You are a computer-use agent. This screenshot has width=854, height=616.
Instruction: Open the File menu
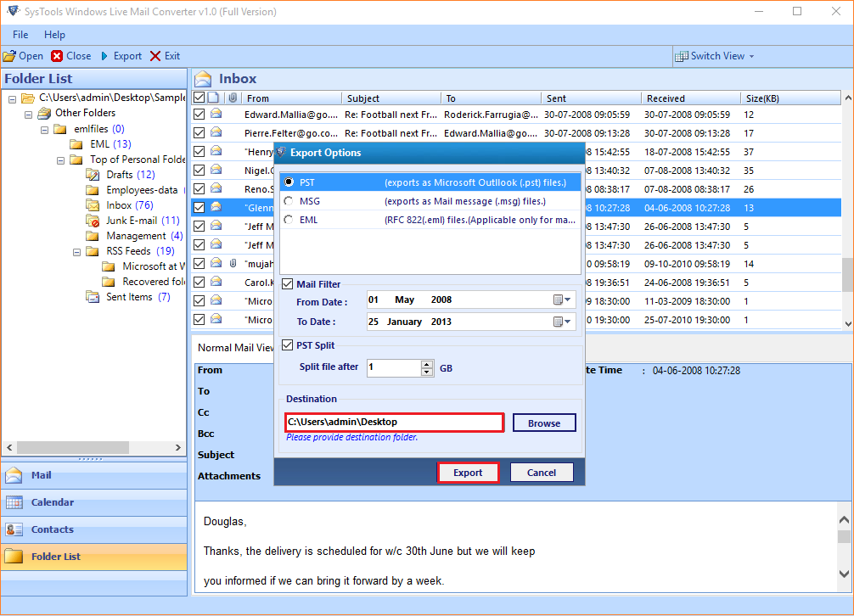pyautogui.click(x=20, y=34)
